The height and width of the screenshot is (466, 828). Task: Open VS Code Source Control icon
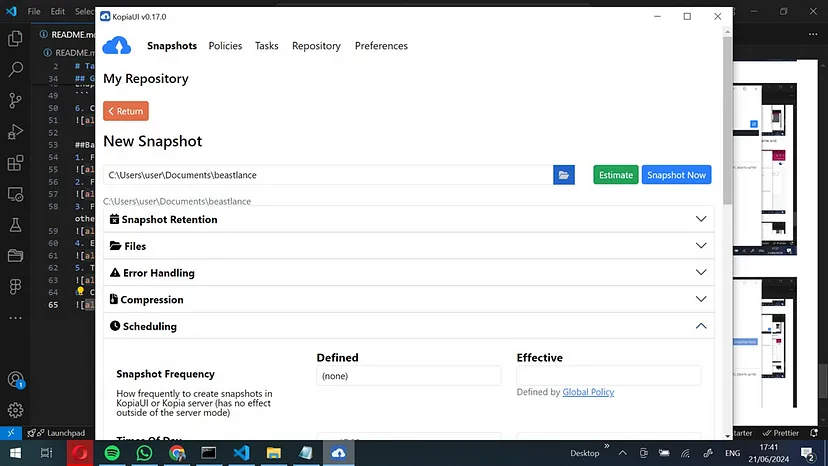click(x=16, y=100)
